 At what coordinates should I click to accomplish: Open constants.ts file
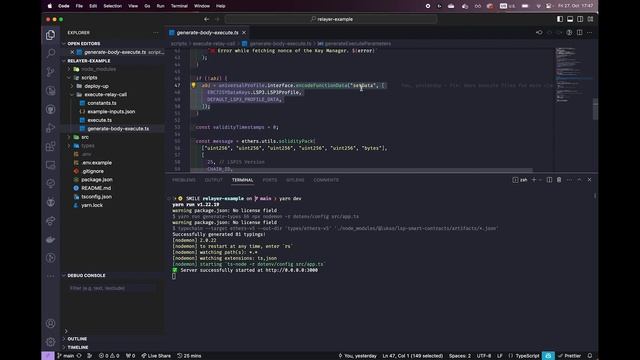point(102,103)
